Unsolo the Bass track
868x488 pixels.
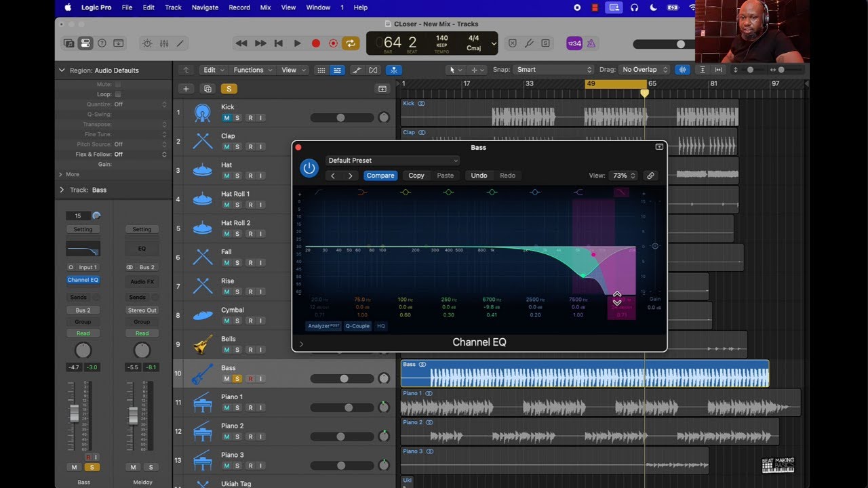237,379
